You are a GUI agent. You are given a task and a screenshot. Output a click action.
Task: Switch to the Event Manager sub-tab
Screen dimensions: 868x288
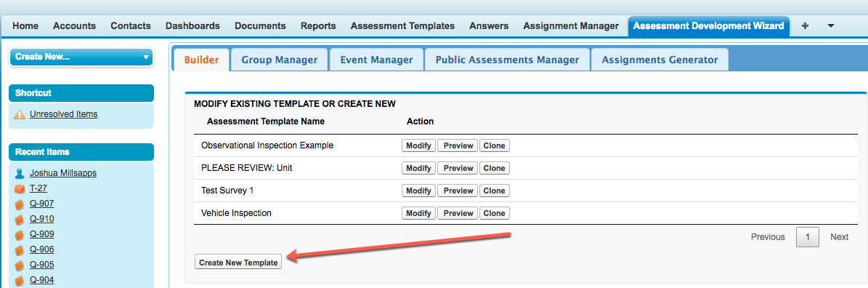point(376,60)
